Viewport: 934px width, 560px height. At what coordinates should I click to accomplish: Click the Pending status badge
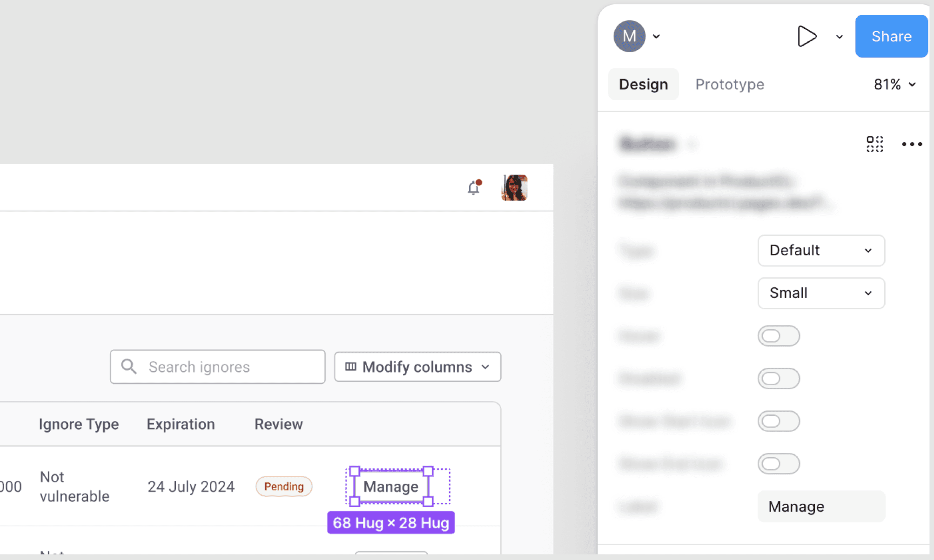pos(284,487)
